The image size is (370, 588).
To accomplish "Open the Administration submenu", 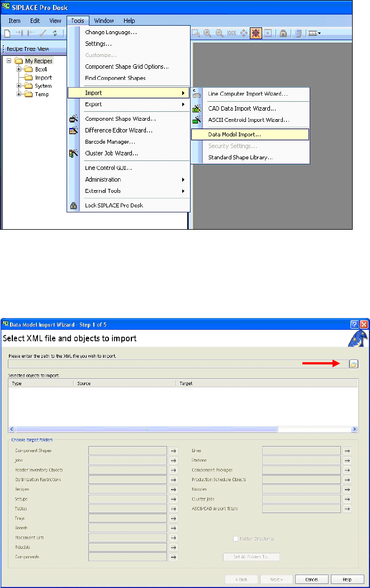I will (x=129, y=179).
